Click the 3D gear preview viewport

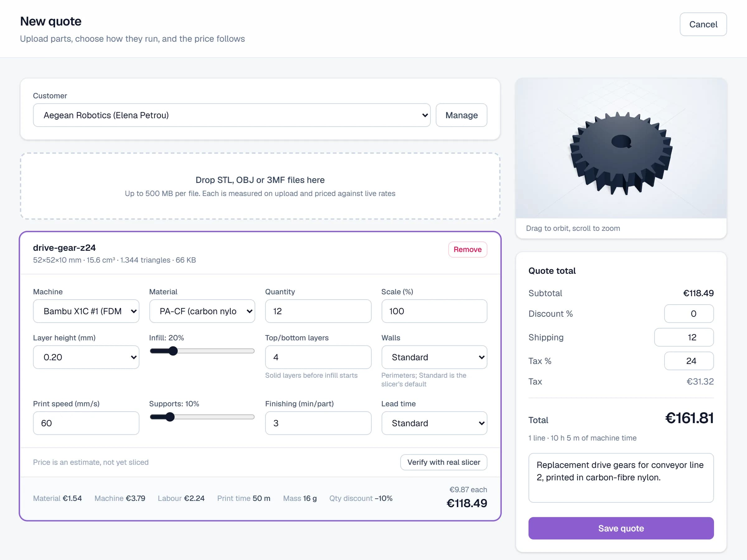(x=621, y=148)
